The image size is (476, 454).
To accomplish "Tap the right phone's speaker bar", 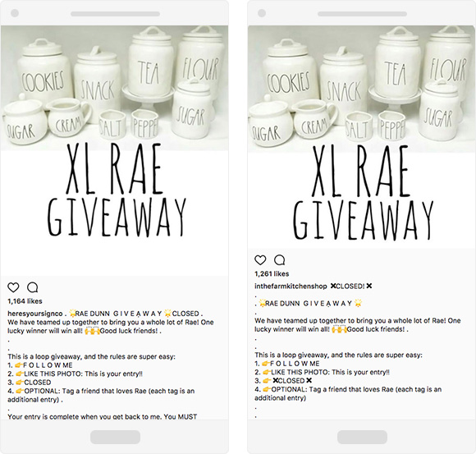I will pyautogui.click(x=362, y=14).
